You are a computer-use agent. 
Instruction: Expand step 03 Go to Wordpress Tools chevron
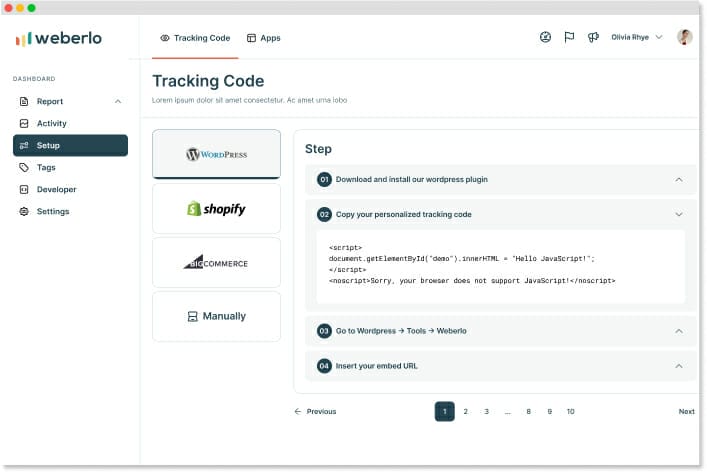click(x=679, y=331)
